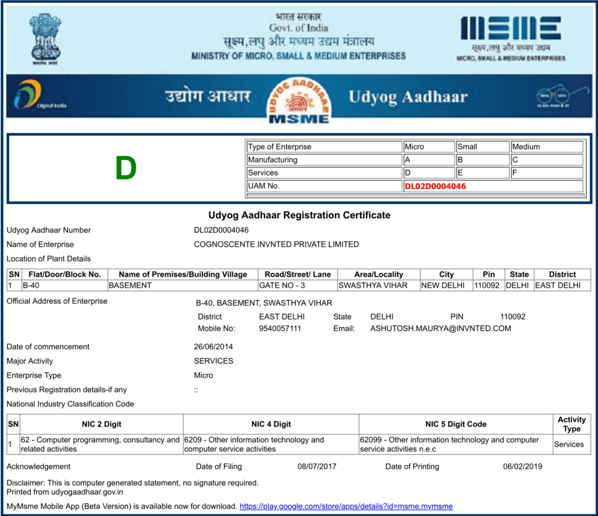Click the Services row label in type table
The image size is (598, 516).
(x=325, y=173)
